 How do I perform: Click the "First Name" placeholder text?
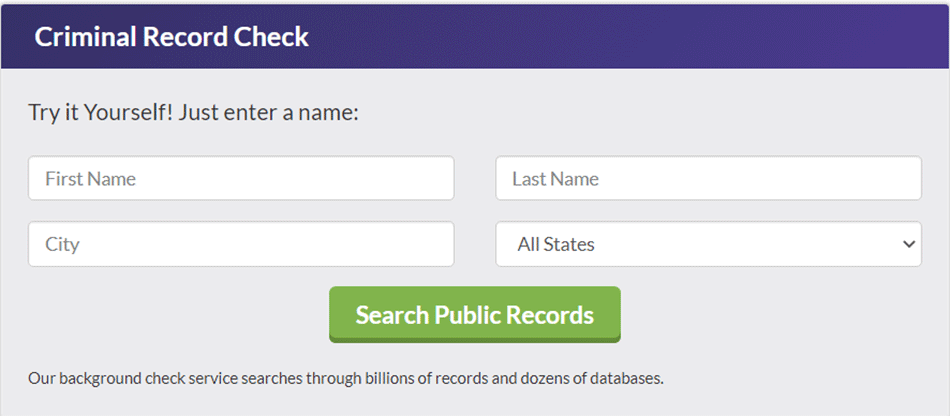point(90,179)
